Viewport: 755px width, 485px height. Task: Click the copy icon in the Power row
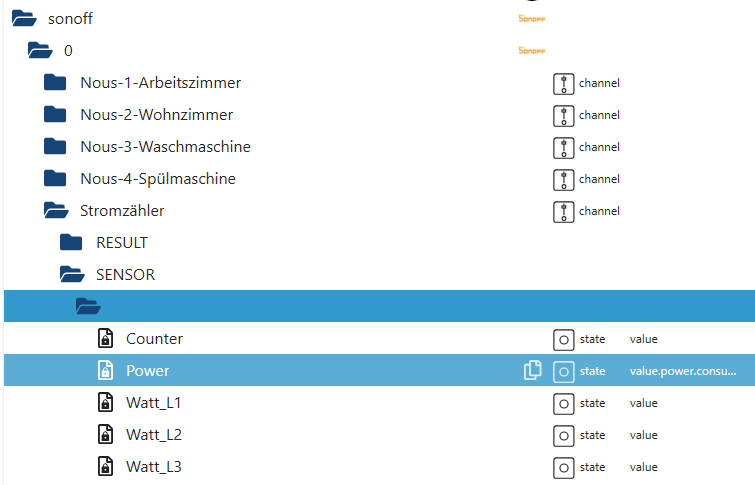532,371
